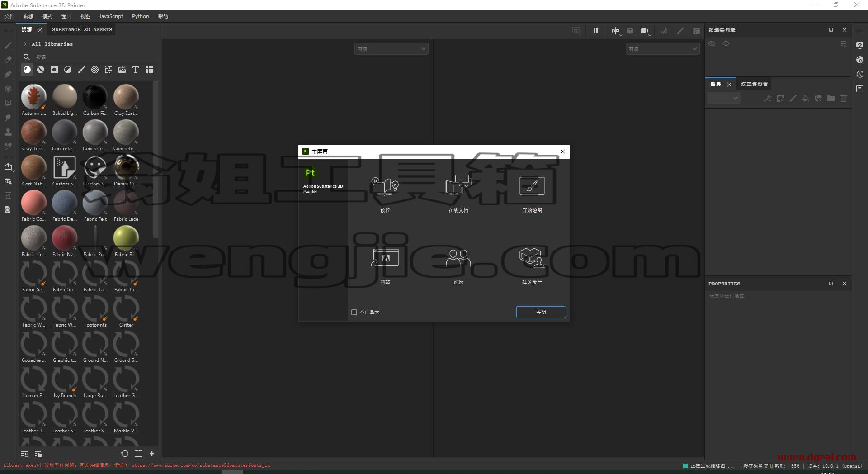Open the 教程 tutorials icon
Viewport: 868px width, 474px height.
(385, 186)
